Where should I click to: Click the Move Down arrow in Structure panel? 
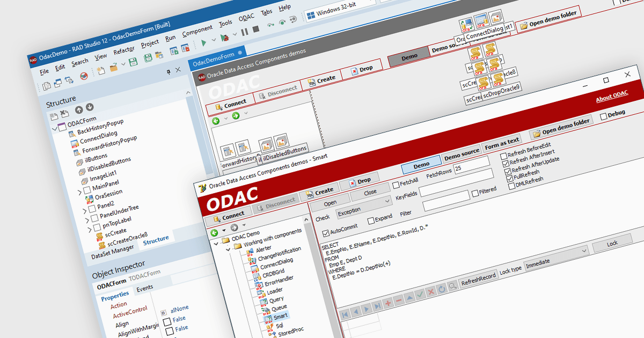coord(89,107)
